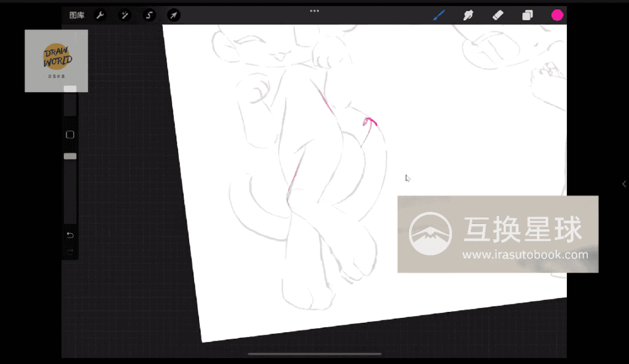The width and height of the screenshot is (629, 364).
Task: Open the Actions wrench menu
Action: [x=100, y=15]
